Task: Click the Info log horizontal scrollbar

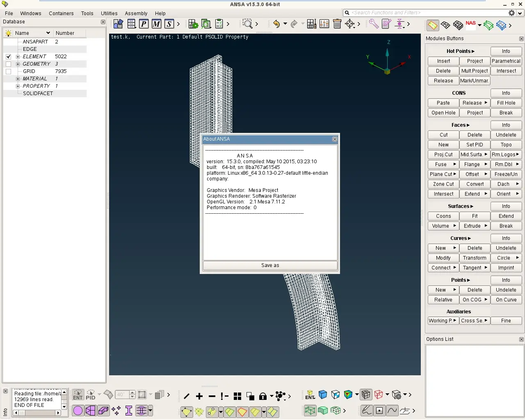Action: (x=37, y=413)
